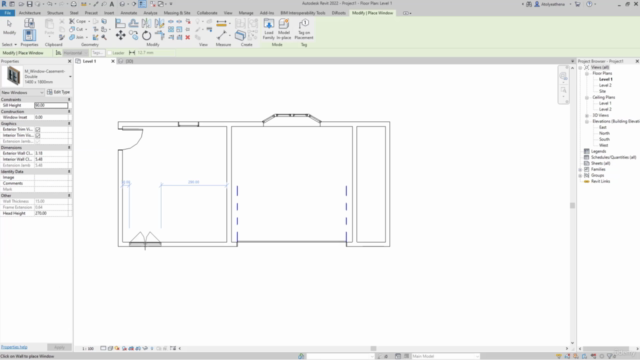Click the leader length 12.7 mm field
The height and width of the screenshot is (360, 640).
[x=155, y=53]
